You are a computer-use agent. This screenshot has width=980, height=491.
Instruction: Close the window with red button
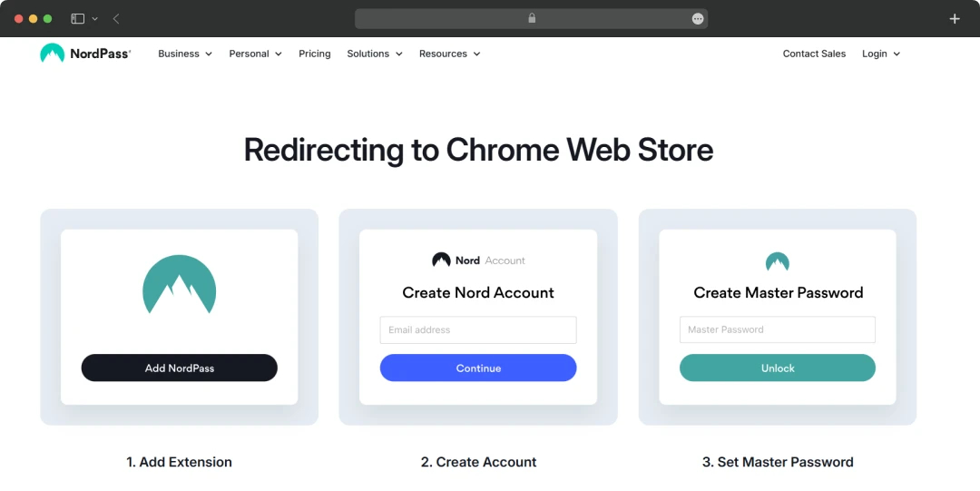click(19, 19)
